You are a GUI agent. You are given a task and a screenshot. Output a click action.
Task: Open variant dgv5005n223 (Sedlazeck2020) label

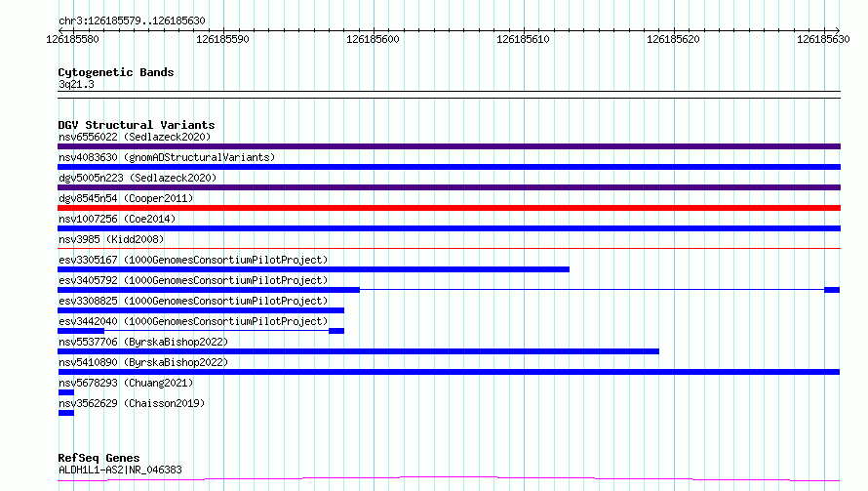tap(138, 178)
